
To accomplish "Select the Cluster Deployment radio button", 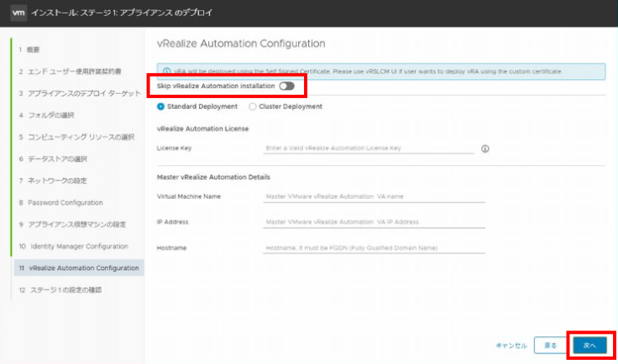I will tap(252, 107).
